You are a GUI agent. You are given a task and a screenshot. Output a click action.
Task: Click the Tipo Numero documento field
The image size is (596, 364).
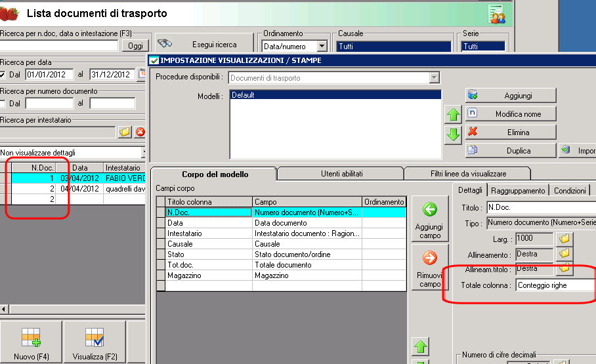[542, 222]
